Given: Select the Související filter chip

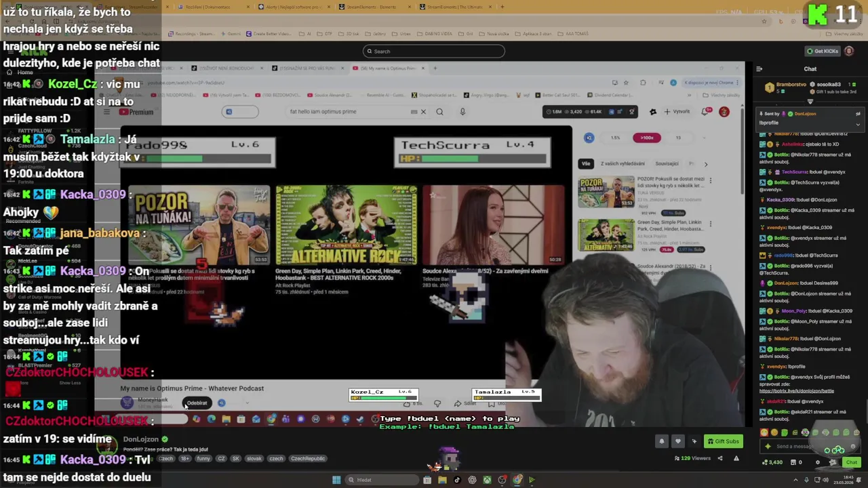Looking at the screenshot, I should pyautogui.click(x=667, y=163).
